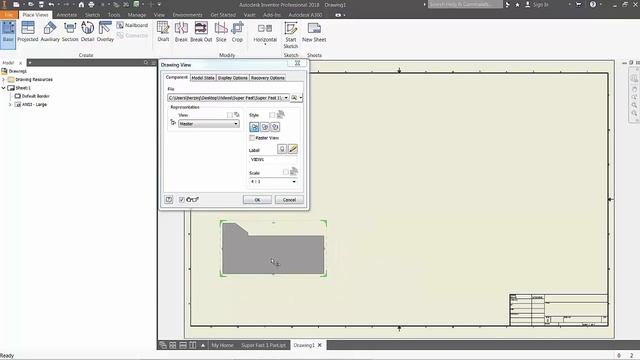The height and width of the screenshot is (360, 640).
Task: Select the Detail view tool
Action: click(x=87, y=32)
